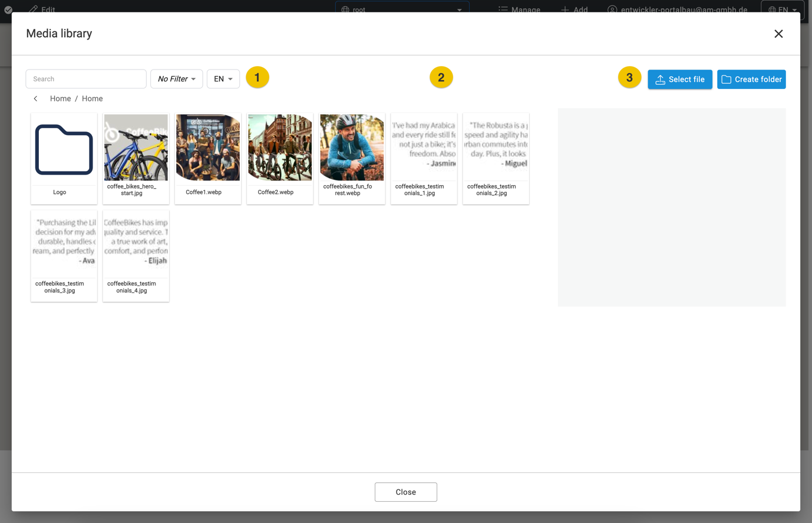This screenshot has height=523, width=812.
Task: Open the Home breadcrumb link
Action: (60, 98)
